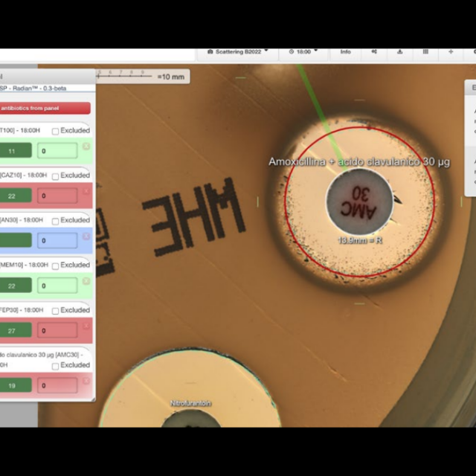Screen dimensions: 476x476
Task: Click the green 27 button under FEP30
Action: (15, 330)
